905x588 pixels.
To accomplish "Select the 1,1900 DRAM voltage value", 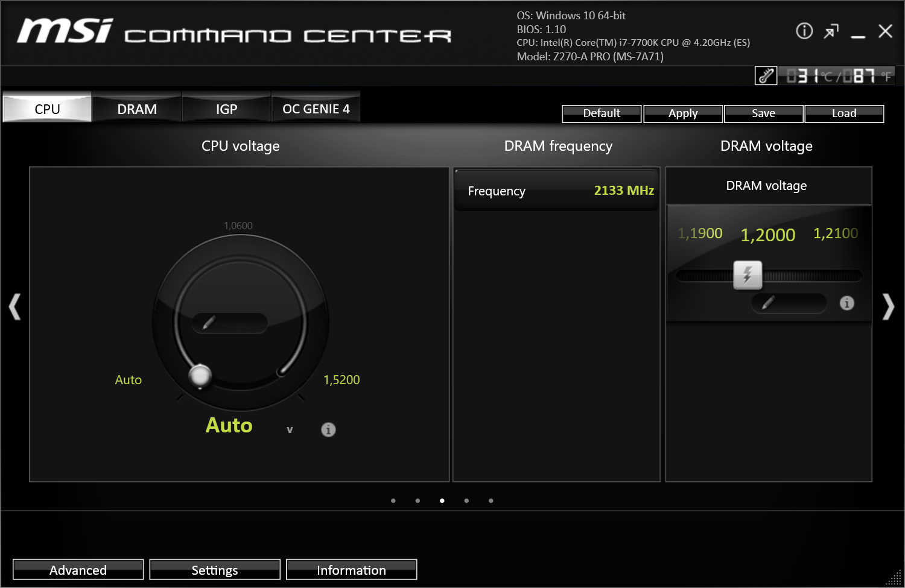I will [x=700, y=233].
